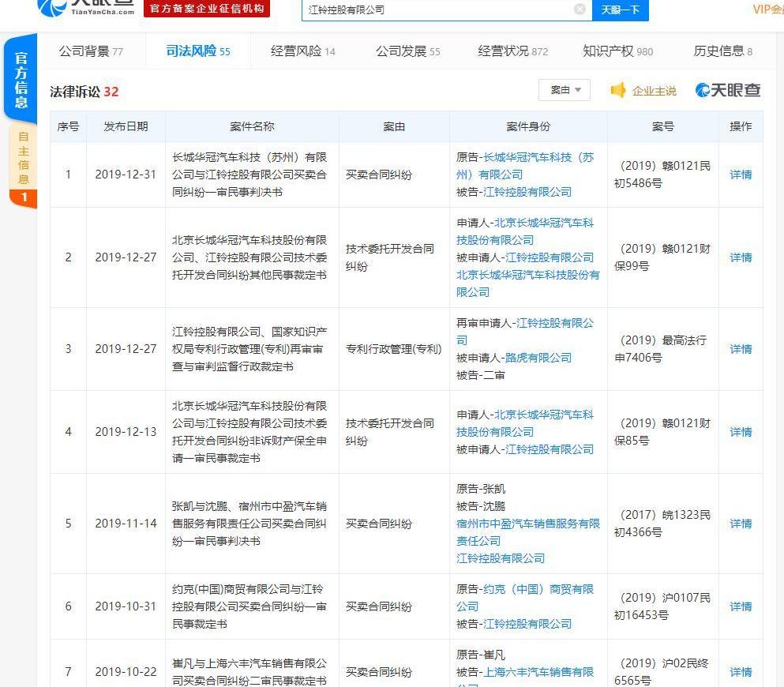
Task: Click case name starting 约克(中国)商贸有限公司与江铃
Action: tap(249, 606)
